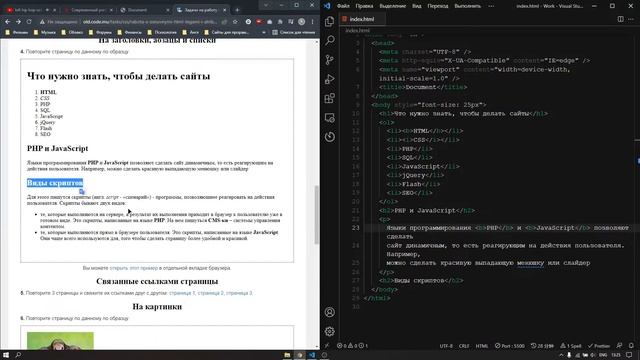Open the reading list button in bookmarks bar
The width and height of the screenshot is (640, 360).
click(x=293, y=32)
